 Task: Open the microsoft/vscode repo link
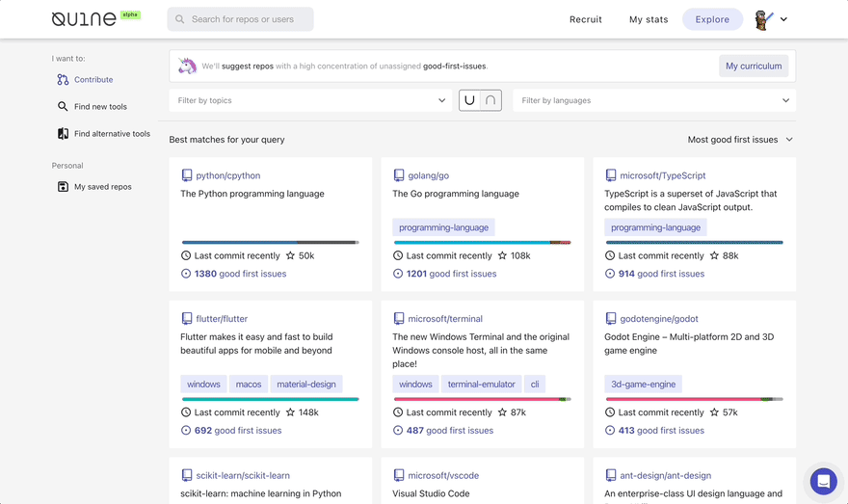[443, 475]
